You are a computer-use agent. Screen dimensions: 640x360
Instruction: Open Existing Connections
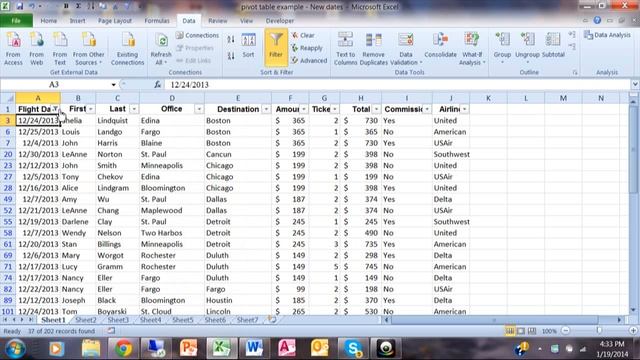click(x=127, y=49)
